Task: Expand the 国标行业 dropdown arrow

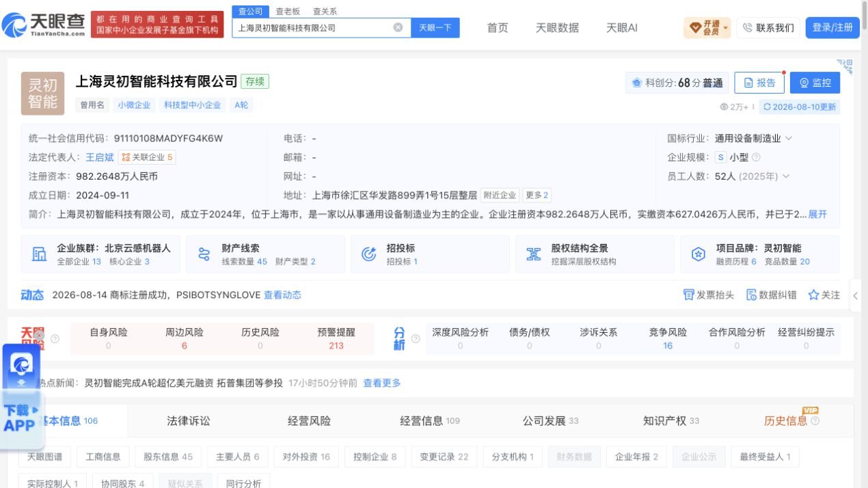Action: [789, 138]
